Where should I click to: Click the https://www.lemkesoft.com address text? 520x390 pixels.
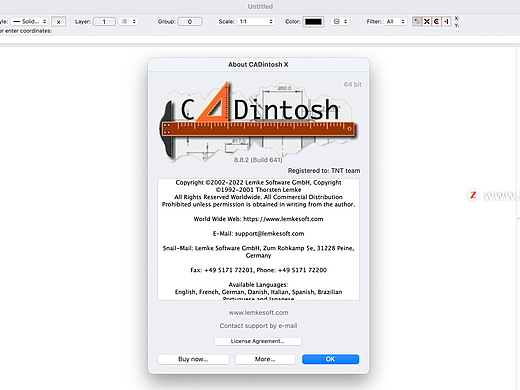(283, 219)
